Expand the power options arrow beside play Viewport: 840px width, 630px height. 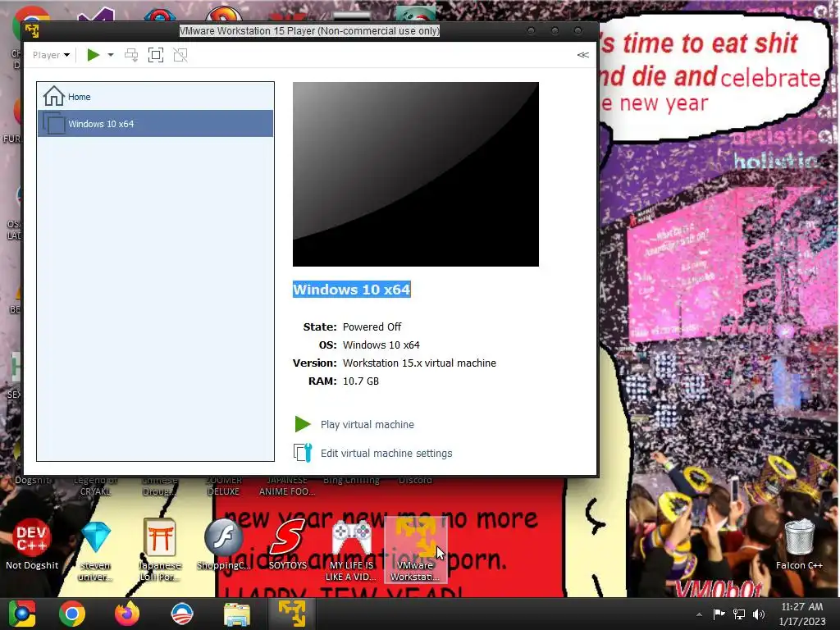111,55
